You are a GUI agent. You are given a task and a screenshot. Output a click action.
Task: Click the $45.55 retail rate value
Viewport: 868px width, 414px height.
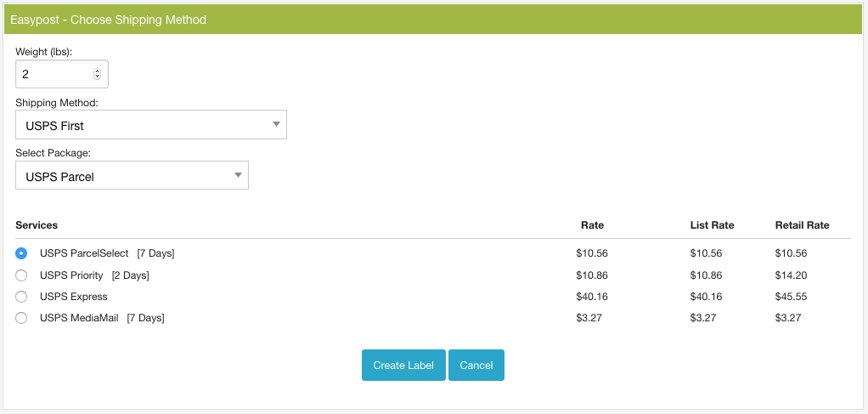791,297
